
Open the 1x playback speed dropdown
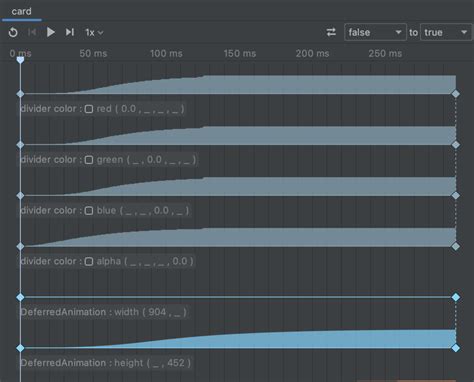[94, 33]
